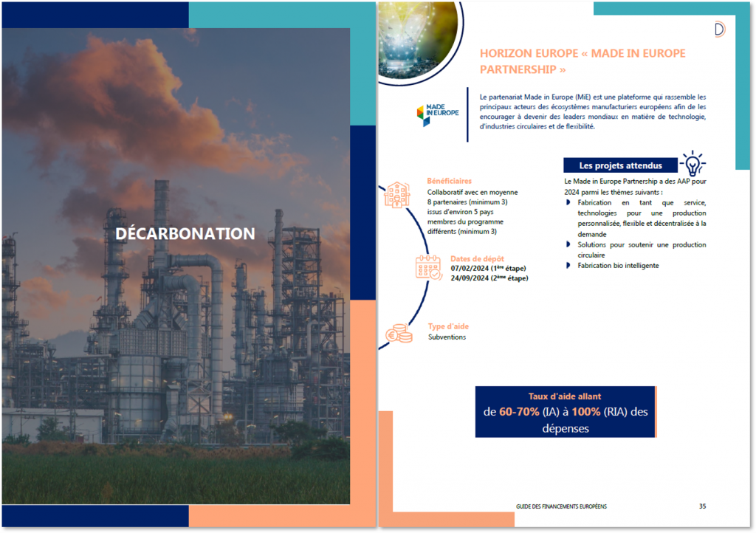Click the 100% figure
The height and width of the screenshot is (533, 756).
click(585, 411)
